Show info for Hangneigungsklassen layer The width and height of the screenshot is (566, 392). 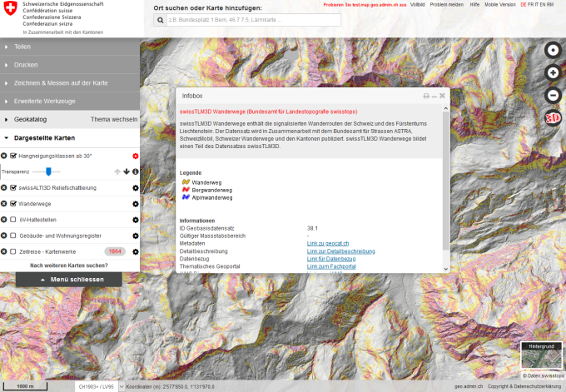coord(136,171)
